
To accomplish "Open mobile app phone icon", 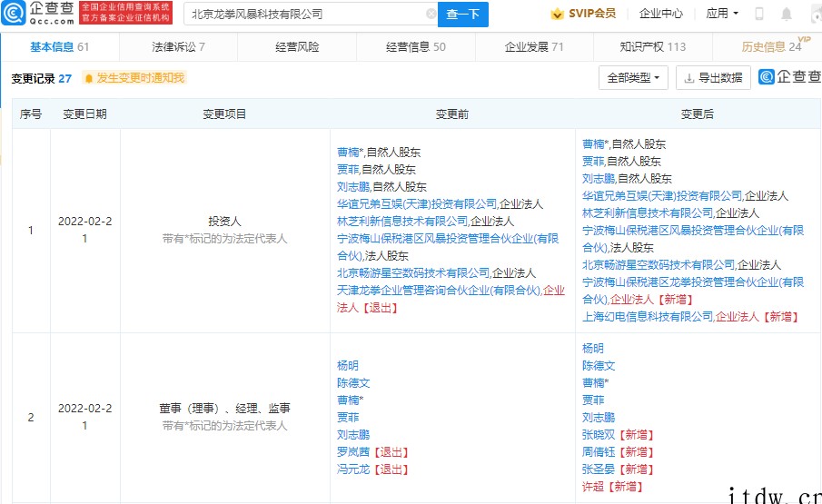I will click(x=759, y=15).
